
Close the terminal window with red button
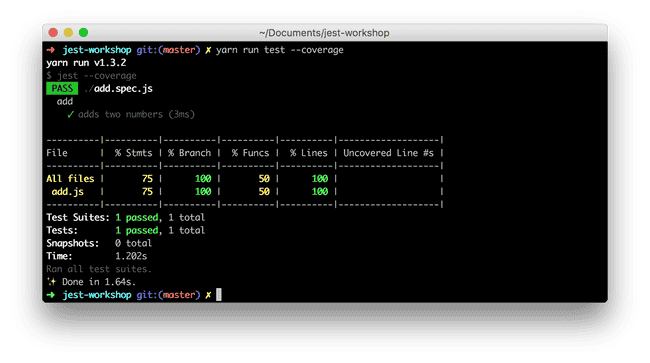pos(53,32)
